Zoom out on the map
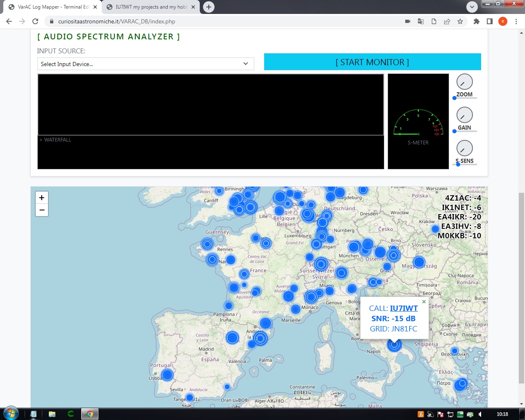The image size is (525, 420). pos(41,210)
